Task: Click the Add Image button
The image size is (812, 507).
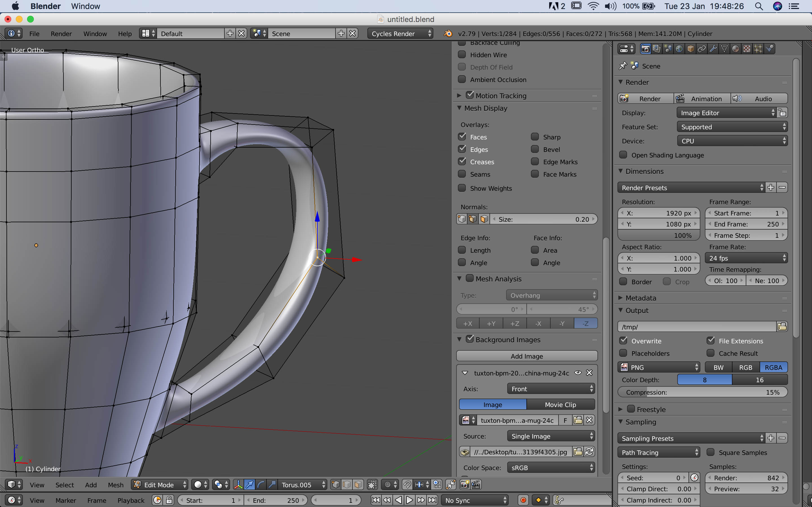Action: point(527,356)
